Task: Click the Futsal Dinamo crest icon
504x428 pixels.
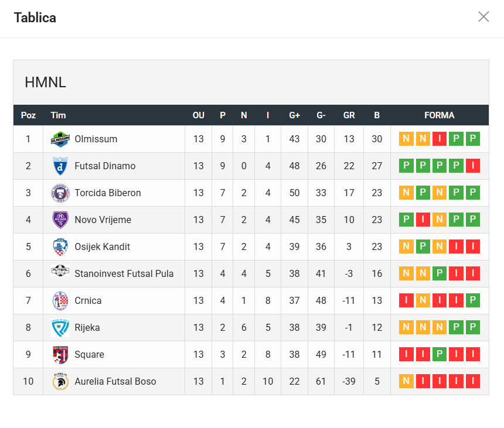Action: [60, 166]
